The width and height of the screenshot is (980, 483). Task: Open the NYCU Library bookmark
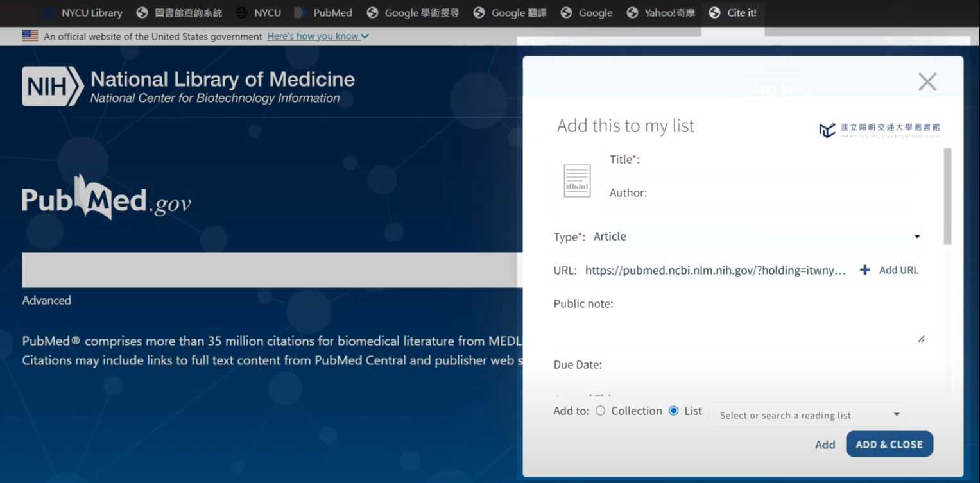tap(82, 13)
